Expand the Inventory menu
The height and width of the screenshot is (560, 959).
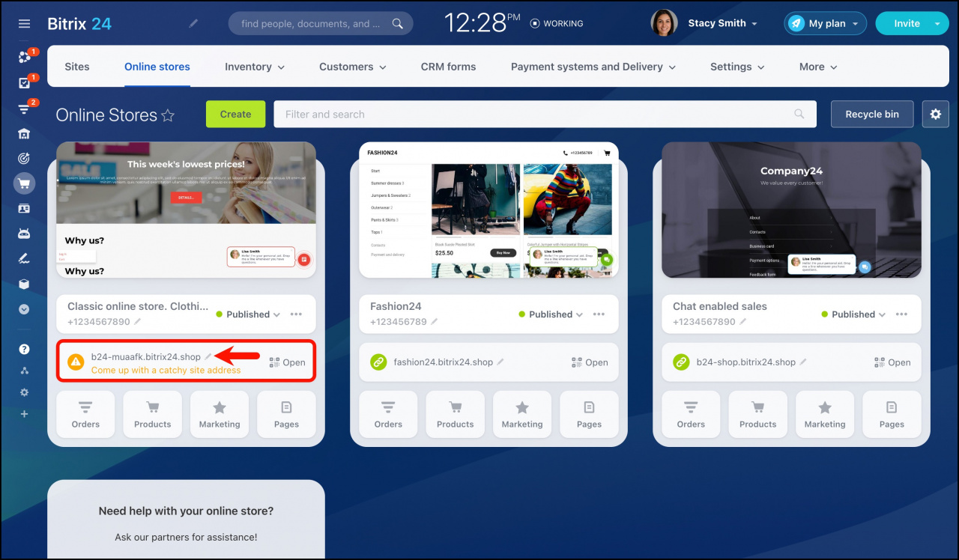[255, 67]
